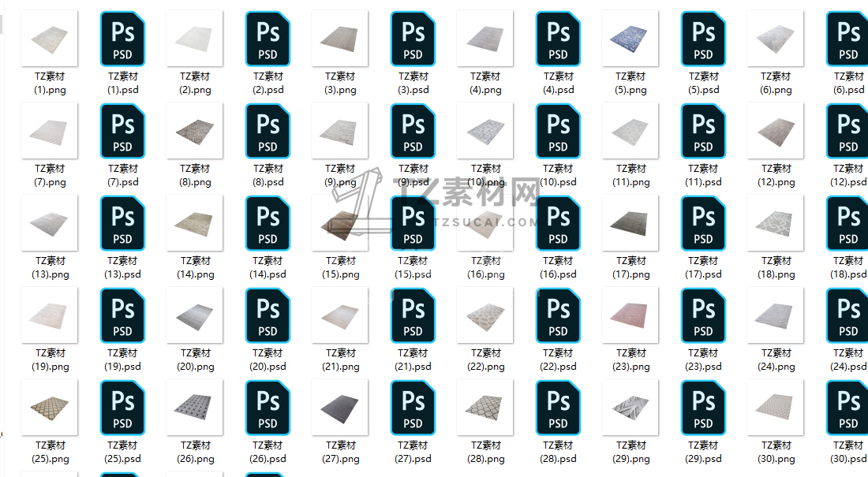Select the TZ素材 (7).png rug thumbnail
Screen dimensions: 868x477
pyautogui.click(x=49, y=131)
